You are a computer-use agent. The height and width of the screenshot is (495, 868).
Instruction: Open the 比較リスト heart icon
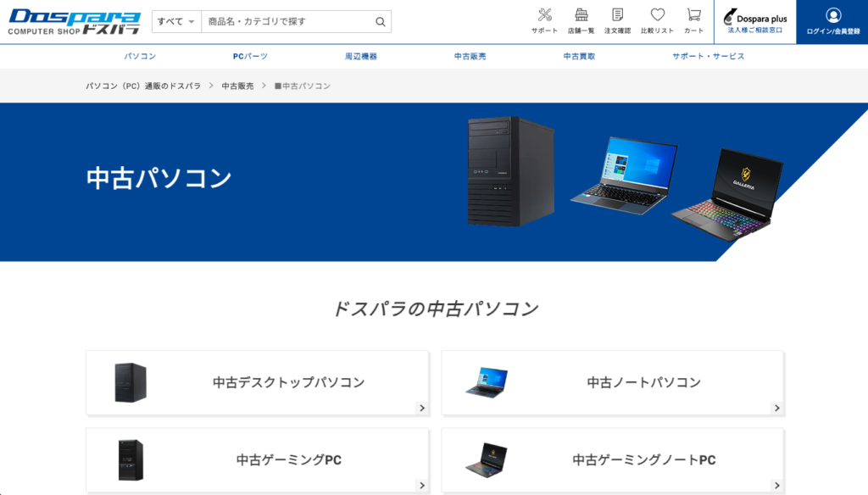coord(657,15)
